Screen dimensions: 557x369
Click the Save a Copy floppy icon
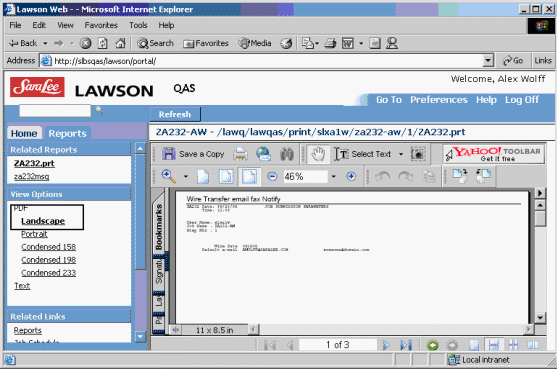(x=169, y=154)
